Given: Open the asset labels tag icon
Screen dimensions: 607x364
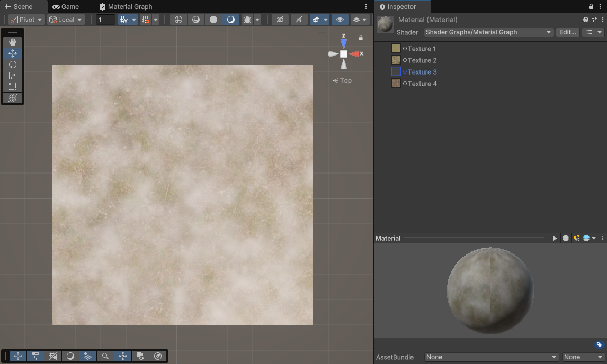Looking at the screenshot, I should 599,345.
